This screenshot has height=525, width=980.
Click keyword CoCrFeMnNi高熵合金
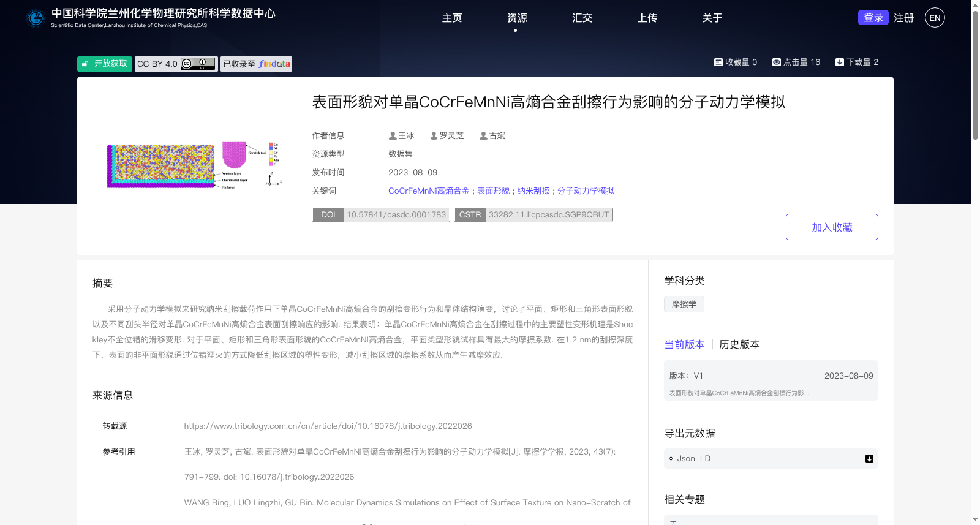pyautogui.click(x=429, y=191)
